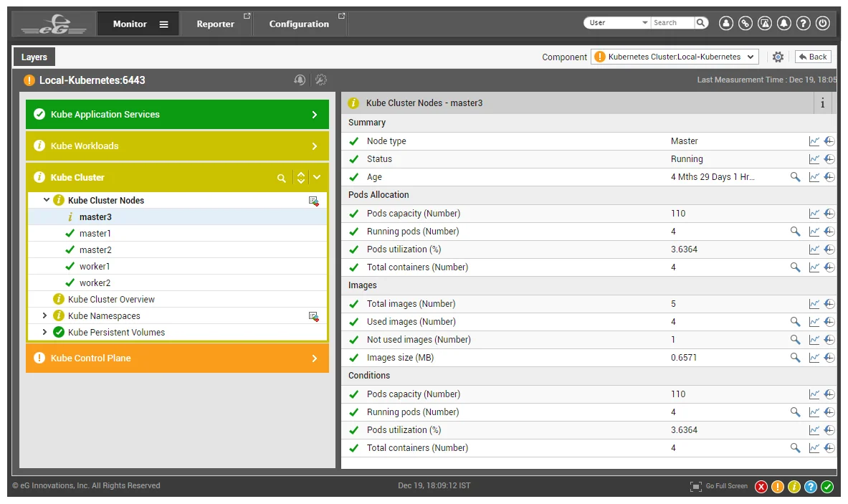Open the Reporter tab

pyautogui.click(x=215, y=24)
